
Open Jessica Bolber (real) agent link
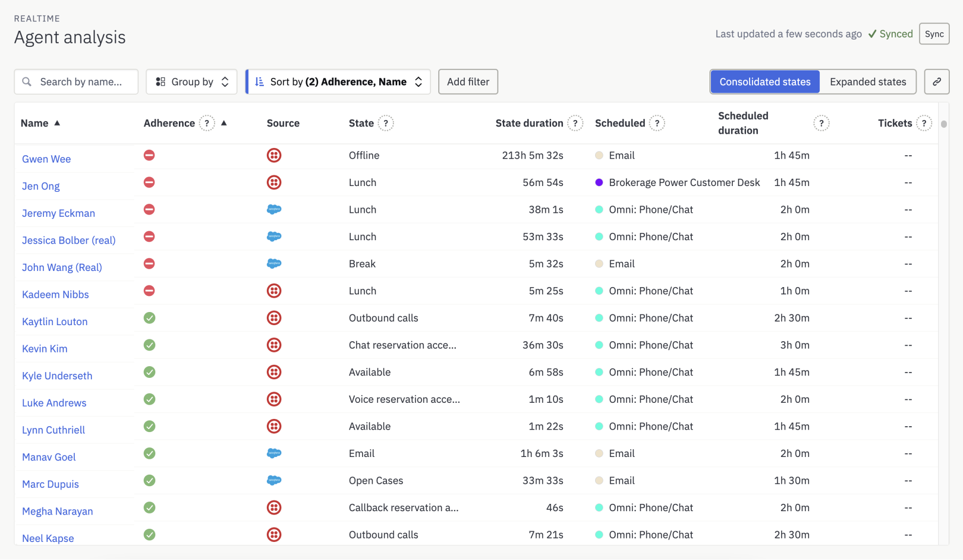tap(69, 240)
